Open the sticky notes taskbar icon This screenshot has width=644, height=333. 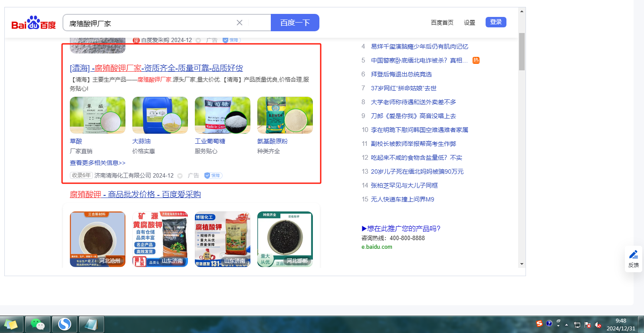click(11, 324)
